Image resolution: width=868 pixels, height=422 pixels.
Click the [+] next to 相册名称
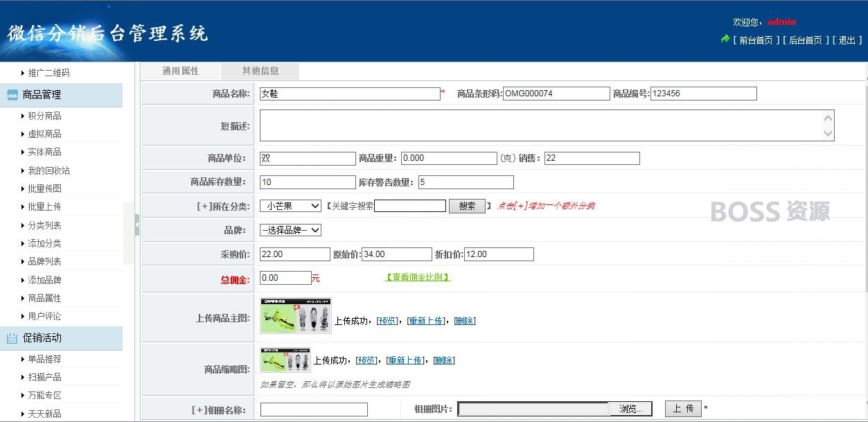pos(199,410)
